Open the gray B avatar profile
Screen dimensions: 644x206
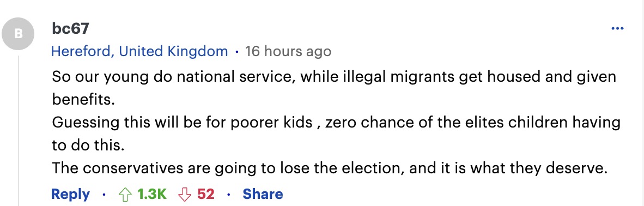(x=18, y=34)
